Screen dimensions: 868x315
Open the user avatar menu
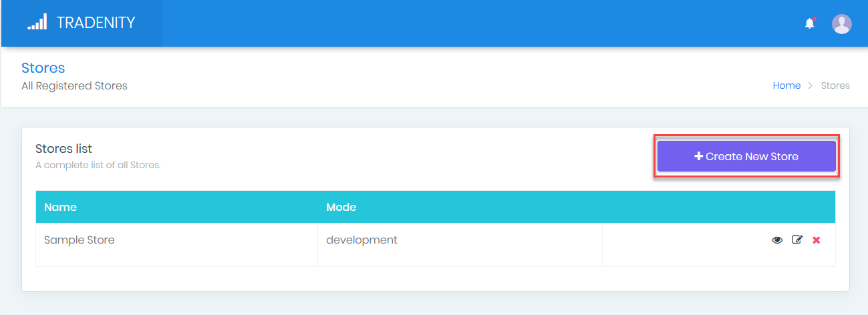tap(841, 24)
